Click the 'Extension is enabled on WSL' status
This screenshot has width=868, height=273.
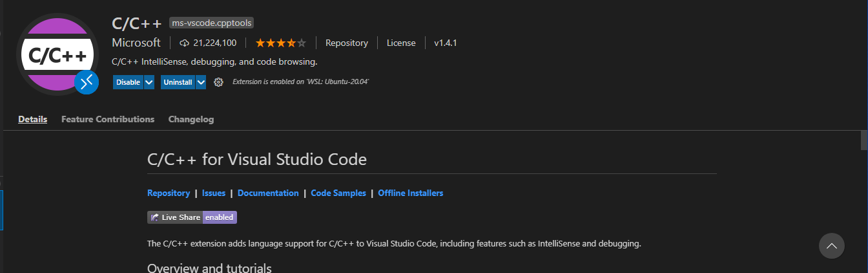(x=300, y=82)
